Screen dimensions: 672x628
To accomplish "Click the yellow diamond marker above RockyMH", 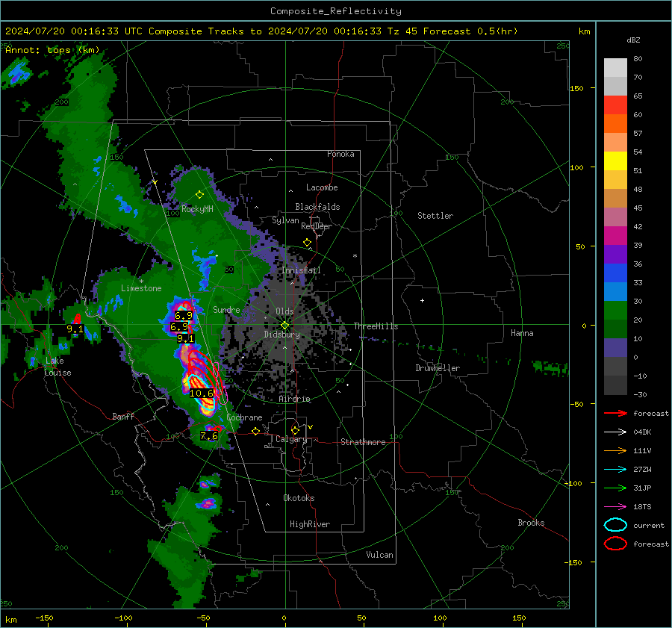I will coord(199,195).
